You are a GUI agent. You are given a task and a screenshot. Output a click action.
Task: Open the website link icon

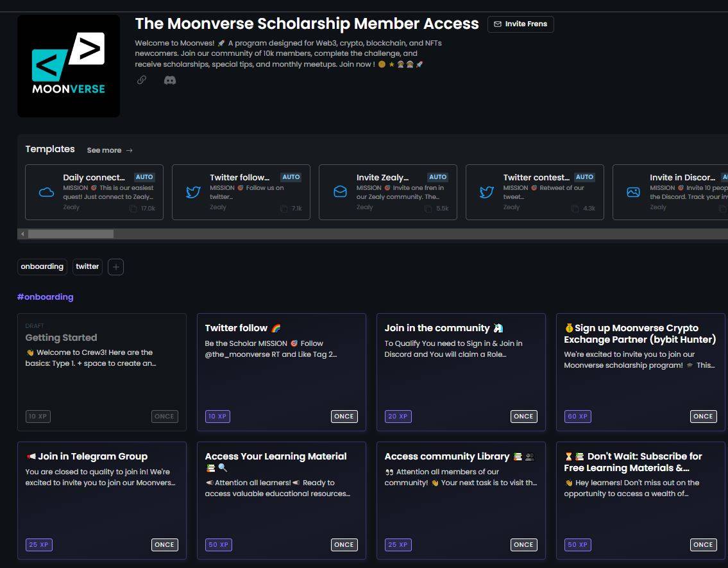(x=142, y=80)
